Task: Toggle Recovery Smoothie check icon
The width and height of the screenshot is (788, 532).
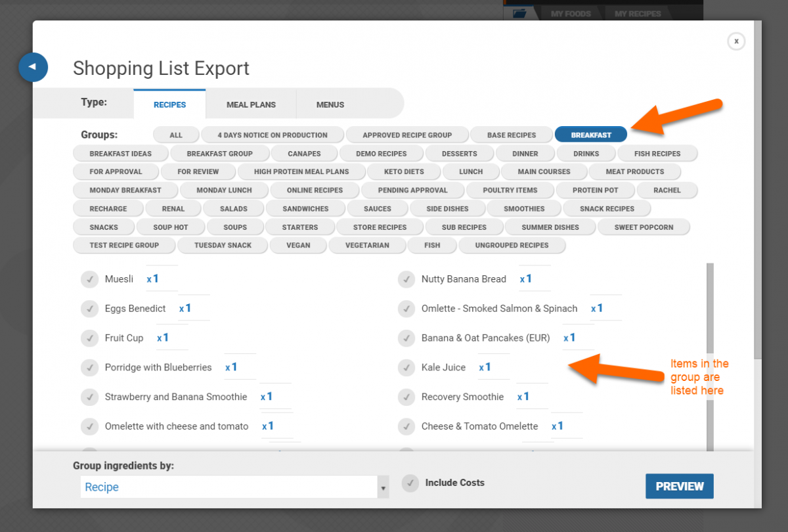Action: point(406,397)
